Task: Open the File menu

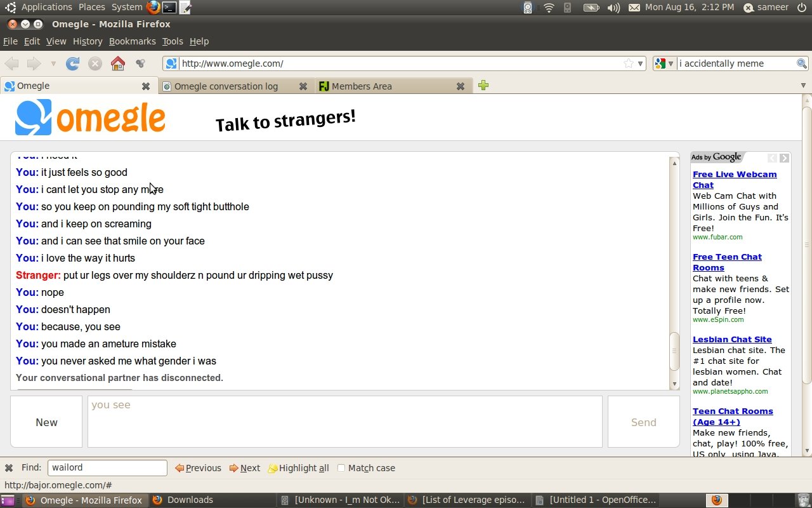Action: pos(10,41)
